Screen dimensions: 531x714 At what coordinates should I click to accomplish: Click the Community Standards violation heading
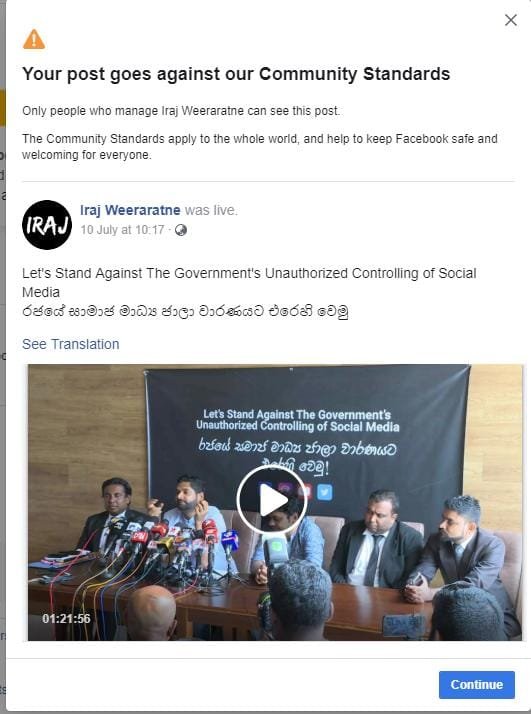236,74
